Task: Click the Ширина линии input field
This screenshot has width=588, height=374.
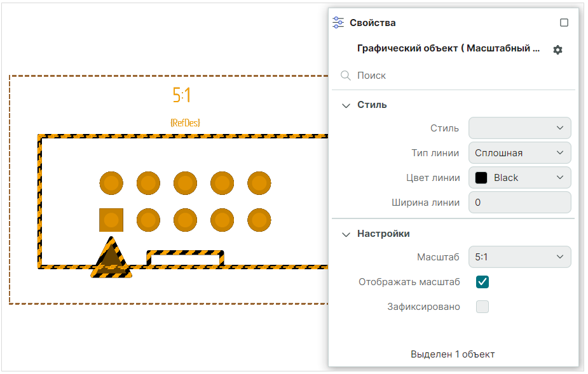Action: point(519,203)
